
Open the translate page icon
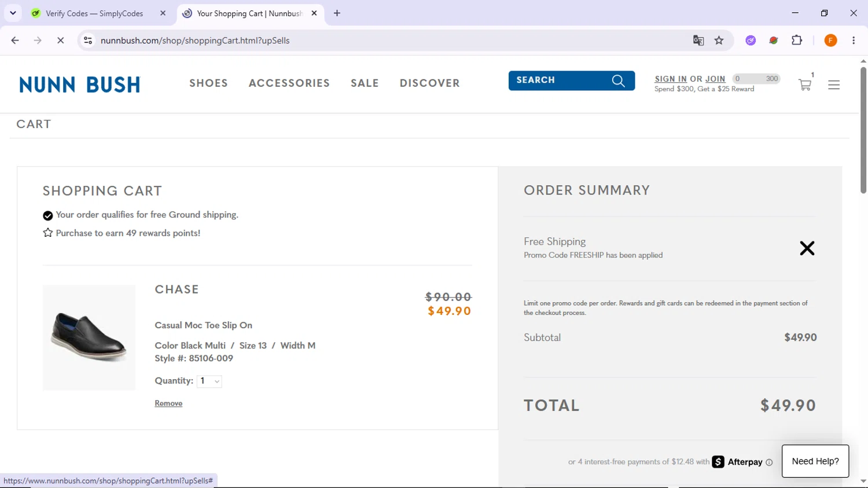pos(698,41)
